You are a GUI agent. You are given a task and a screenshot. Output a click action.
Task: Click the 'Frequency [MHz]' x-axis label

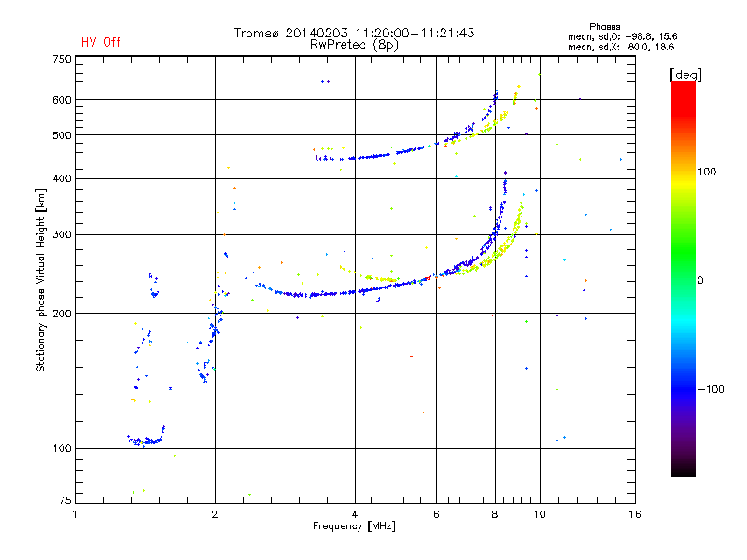click(x=354, y=526)
